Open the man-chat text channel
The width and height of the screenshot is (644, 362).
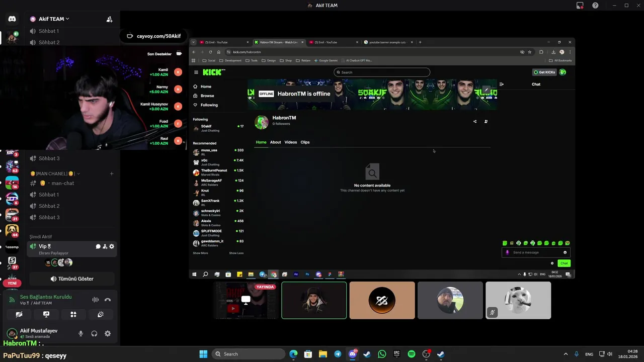(x=62, y=183)
